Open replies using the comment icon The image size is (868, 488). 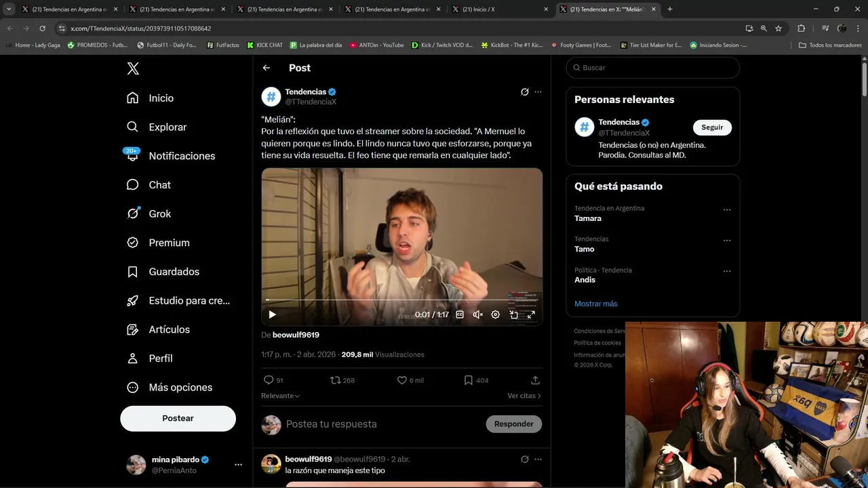pos(269,380)
